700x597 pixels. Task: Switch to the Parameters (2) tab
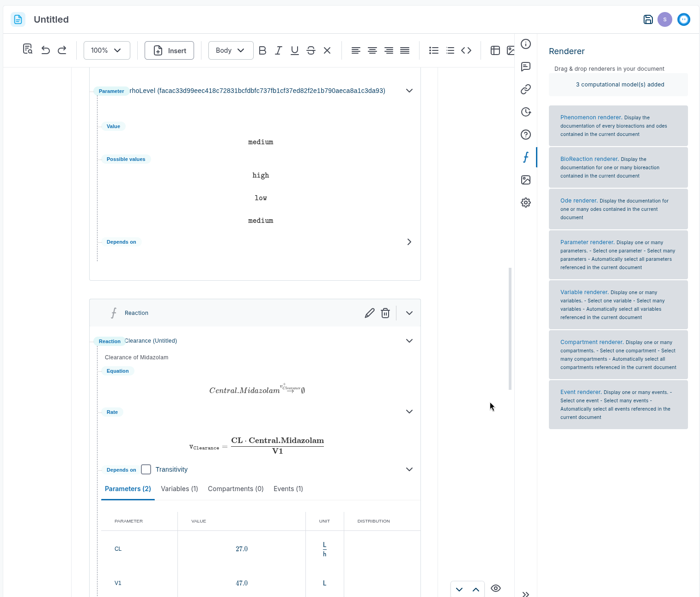[128, 489]
